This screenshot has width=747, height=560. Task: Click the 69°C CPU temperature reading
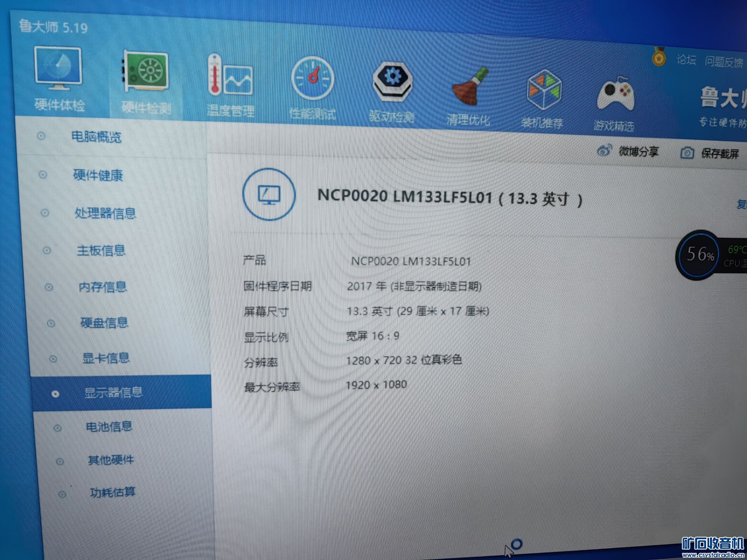tap(737, 249)
